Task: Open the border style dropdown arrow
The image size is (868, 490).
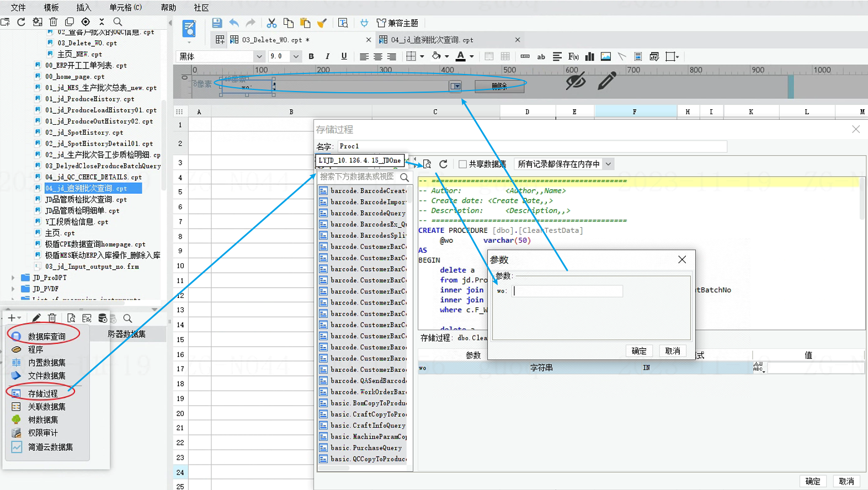Action: tap(422, 56)
